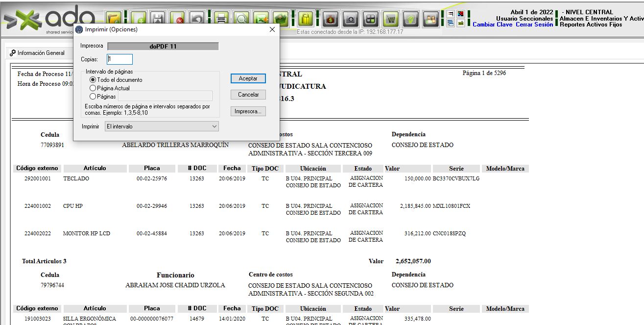Viewport: 644px width, 325px height.
Task: Click the 'Cambiar Clave' link
Action: pos(492,25)
